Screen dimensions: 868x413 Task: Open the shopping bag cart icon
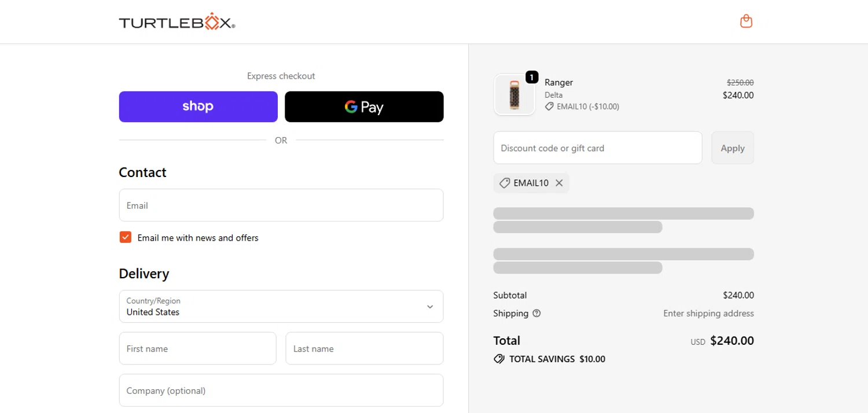pyautogui.click(x=746, y=21)
